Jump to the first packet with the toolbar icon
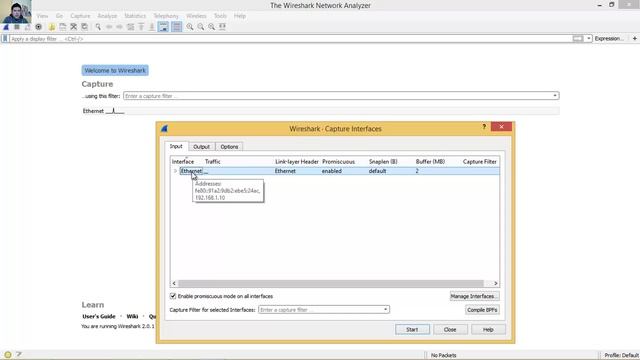 pyautogui.click(x=141, y=27)
